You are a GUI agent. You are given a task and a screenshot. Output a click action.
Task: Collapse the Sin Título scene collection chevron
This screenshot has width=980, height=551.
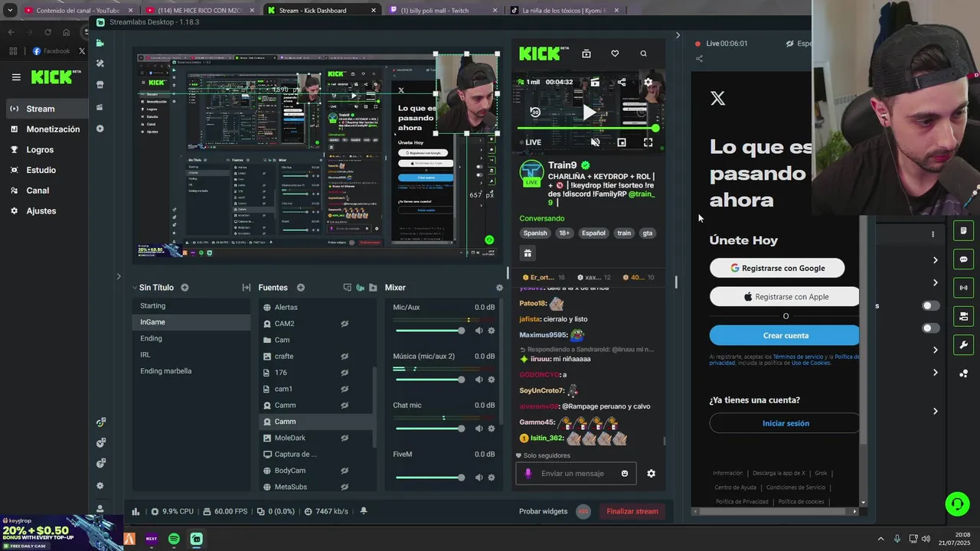click(x=134, y=288)
